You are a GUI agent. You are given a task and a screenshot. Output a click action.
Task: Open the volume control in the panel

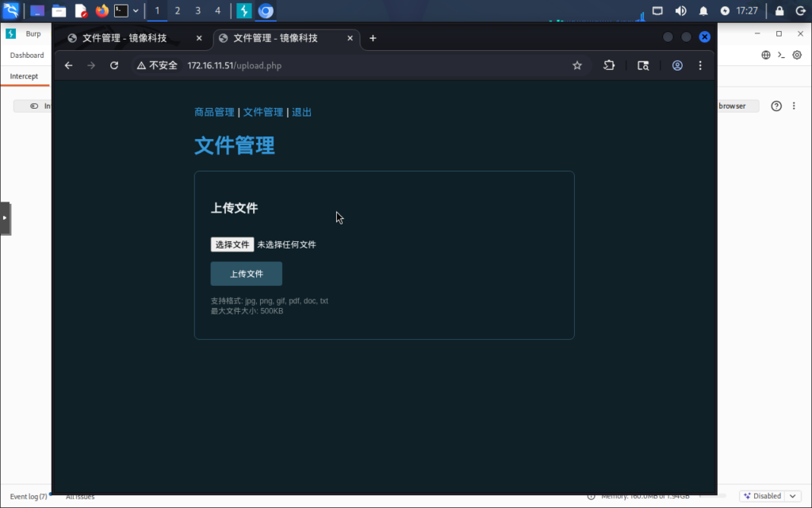(680, 11)
